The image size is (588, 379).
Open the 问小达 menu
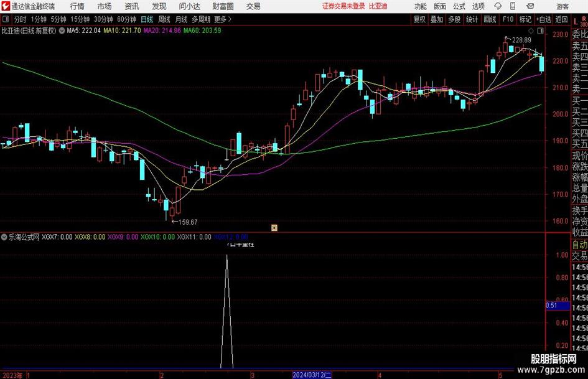pyautogui.click(x=190, y=6)
